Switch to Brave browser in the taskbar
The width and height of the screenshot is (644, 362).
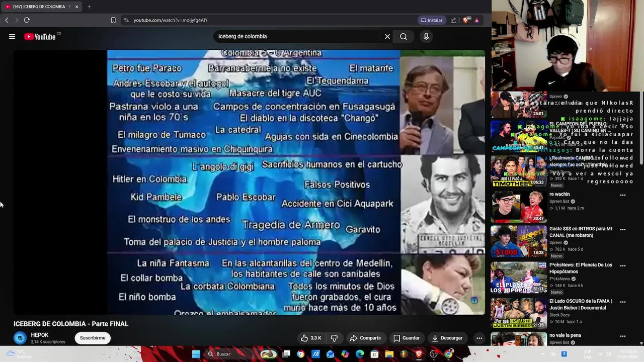coord(419,354)
